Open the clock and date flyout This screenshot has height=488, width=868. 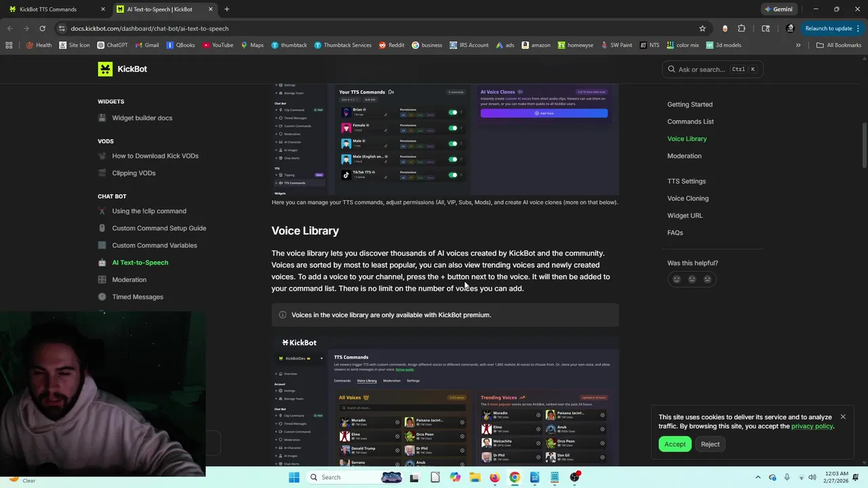point(837,477)
